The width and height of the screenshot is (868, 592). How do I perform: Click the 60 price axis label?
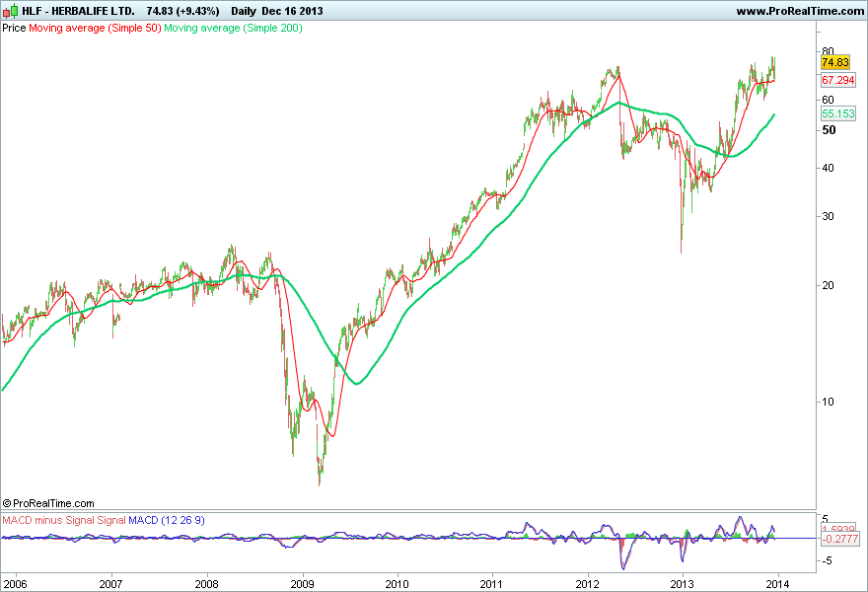(828, 100)
